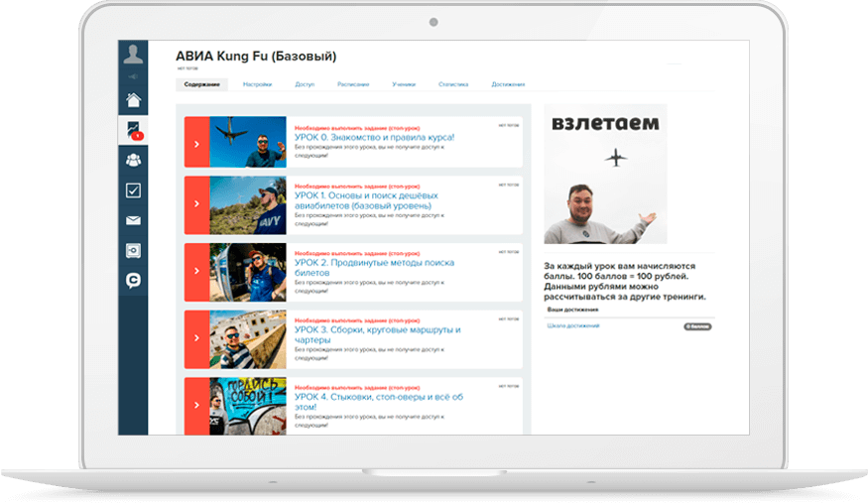Click the stop-lesson notice above УРОК 2
Image resolution: width=868 pixels, height=504 pixels.
click(357, 254)
